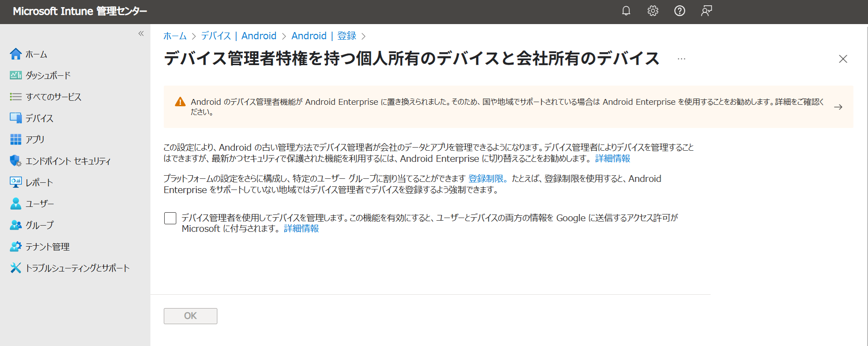Click the Troubleshooting wrench icon in sidebar
868x346 pixels.
coord(16,268)
